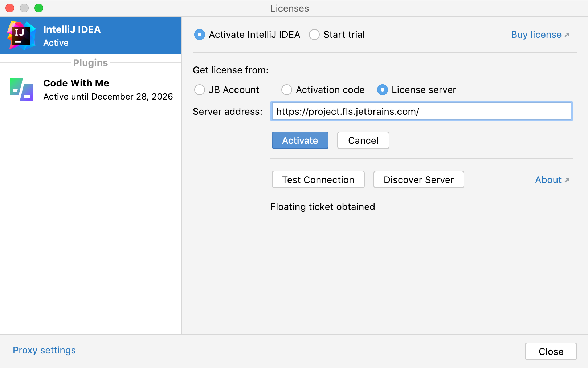Click the Code With Me plugin icon

point(21,89)
